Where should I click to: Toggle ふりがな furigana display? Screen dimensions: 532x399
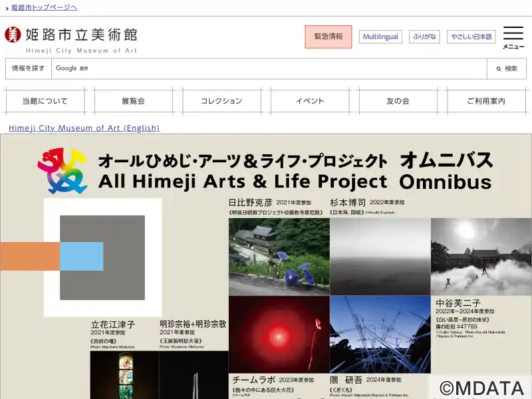(424, 37)
